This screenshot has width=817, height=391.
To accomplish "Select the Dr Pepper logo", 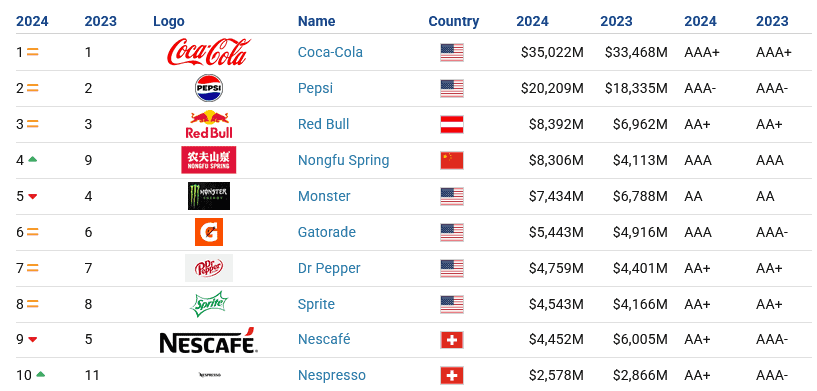I will tap(209, 268).
